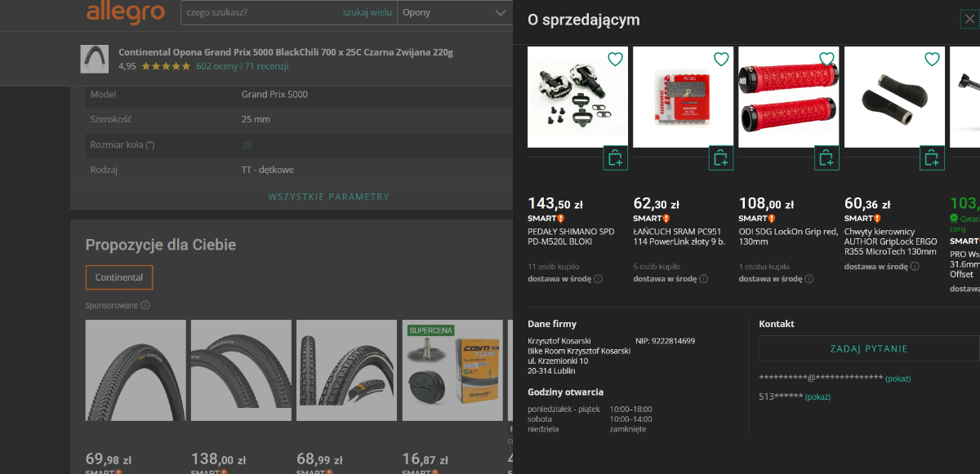Close the O sprzedającym panel
Image resolution: width=980 pixels, height=474 pixels.
[969, 20]
